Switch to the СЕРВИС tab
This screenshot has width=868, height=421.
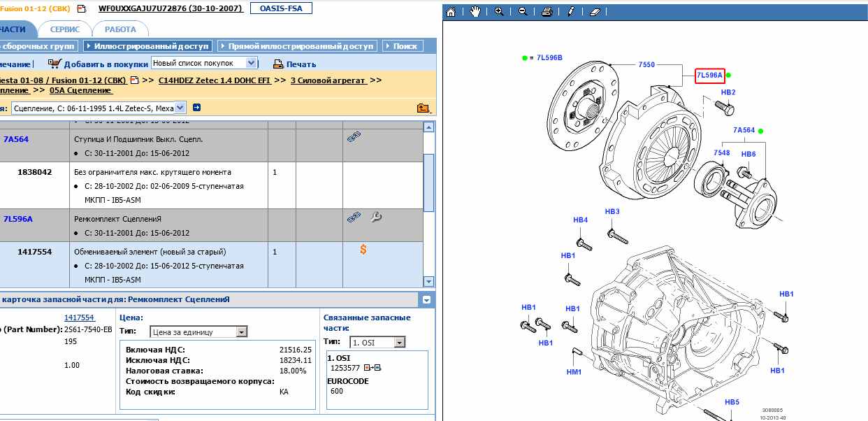[x=64, y=29]
